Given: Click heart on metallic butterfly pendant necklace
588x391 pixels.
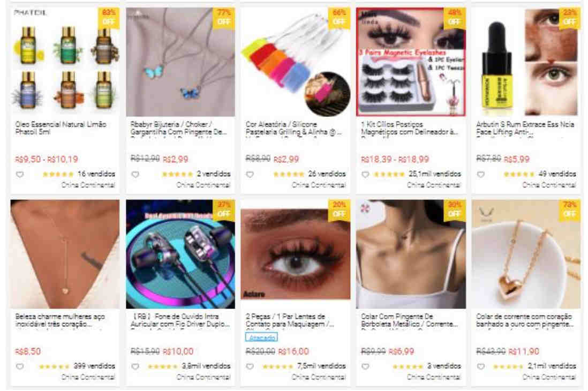Looking at the screenshot, I should 365,366.
